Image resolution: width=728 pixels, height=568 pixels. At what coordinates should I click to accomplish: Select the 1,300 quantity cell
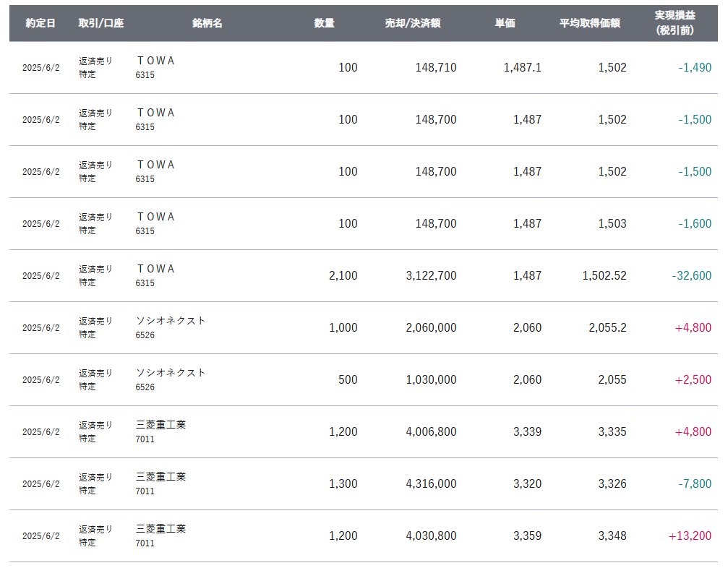pos(343,483)
